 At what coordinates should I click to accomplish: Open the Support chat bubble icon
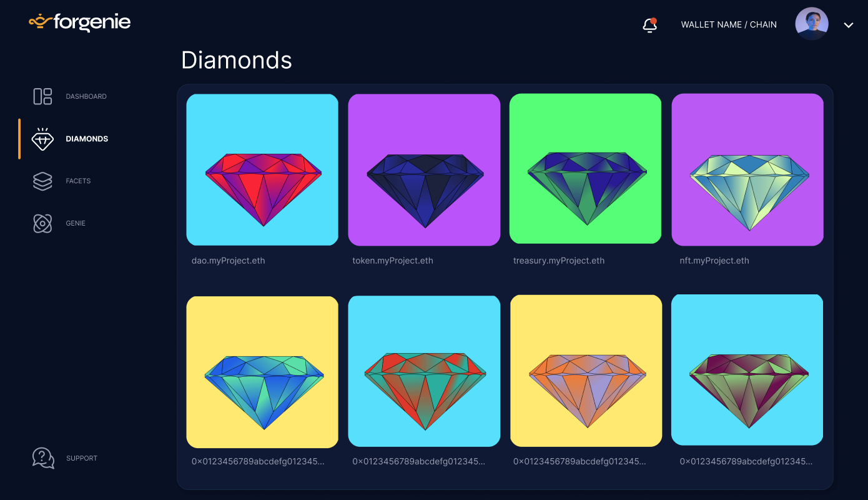click(x=43, y=458)
